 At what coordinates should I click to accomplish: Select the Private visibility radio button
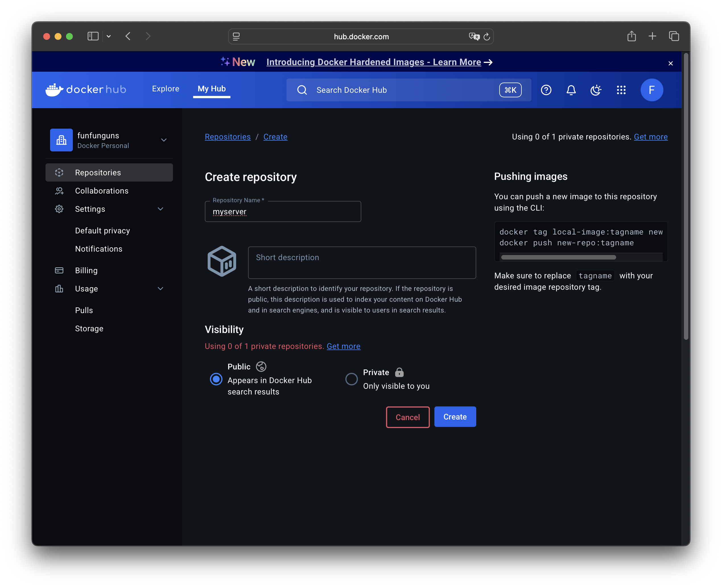pyautogui.click(x=351, y=379)
